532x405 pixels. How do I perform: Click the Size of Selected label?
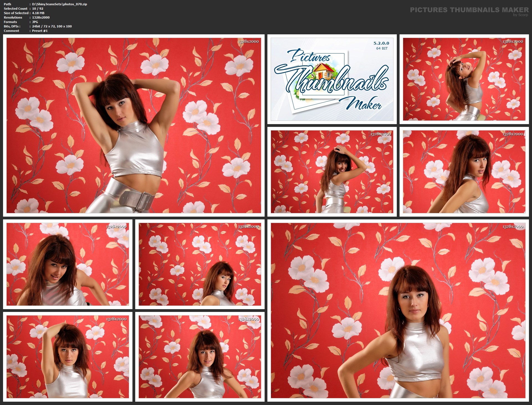[16, 13]
